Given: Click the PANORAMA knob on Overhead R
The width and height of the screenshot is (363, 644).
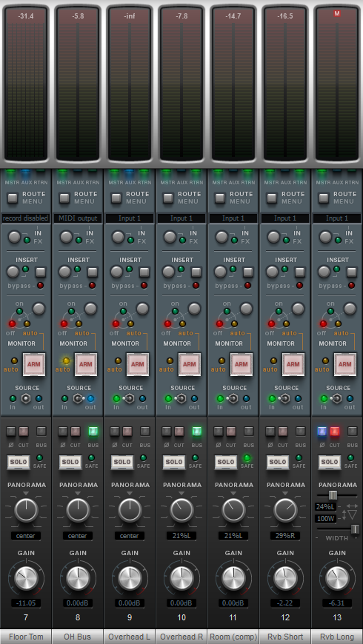Looking at the screenshot, I should 181,510.
